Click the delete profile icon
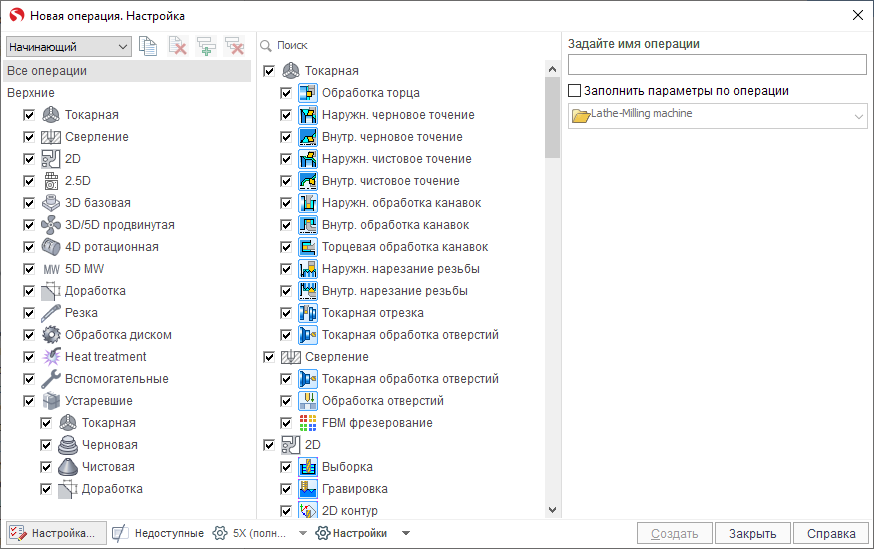 (x=178, y=46)
